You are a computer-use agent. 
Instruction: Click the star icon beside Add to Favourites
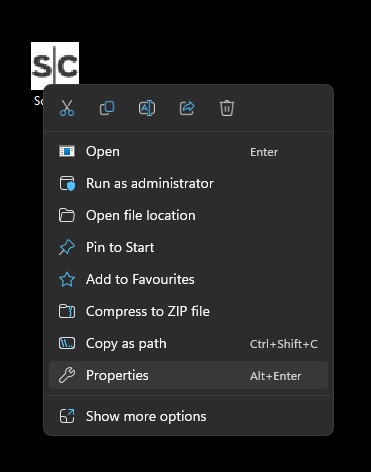pos(67,280)
